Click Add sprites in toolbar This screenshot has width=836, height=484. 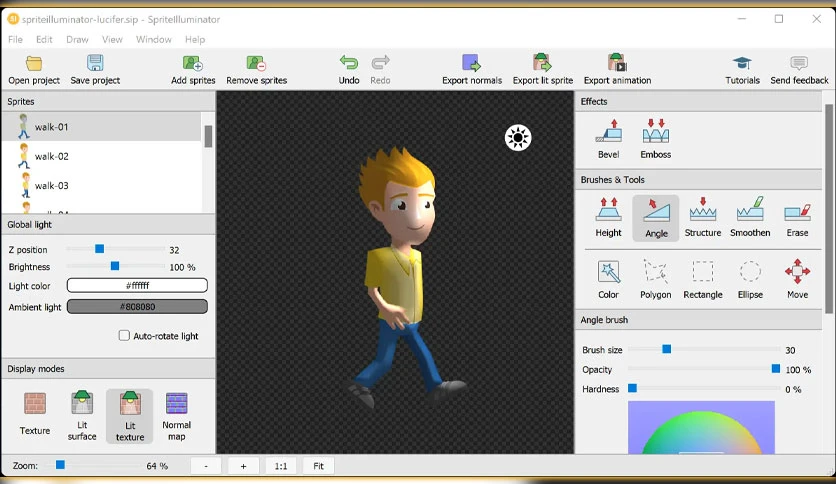[193, 70]
